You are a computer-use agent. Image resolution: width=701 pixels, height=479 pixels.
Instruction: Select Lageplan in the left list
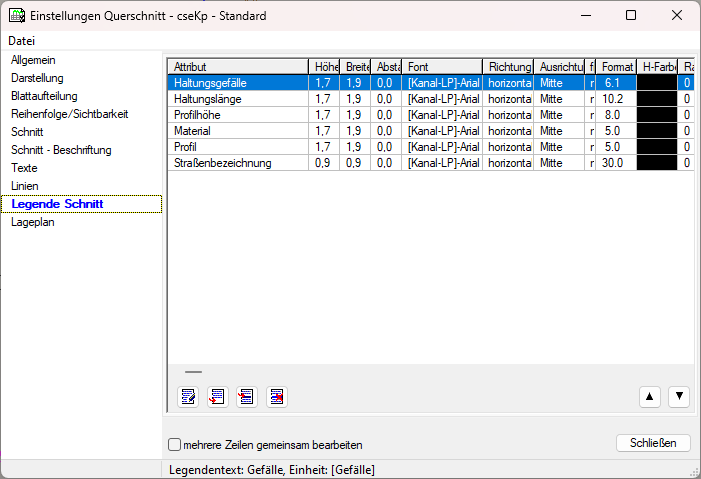coord(33,222)
